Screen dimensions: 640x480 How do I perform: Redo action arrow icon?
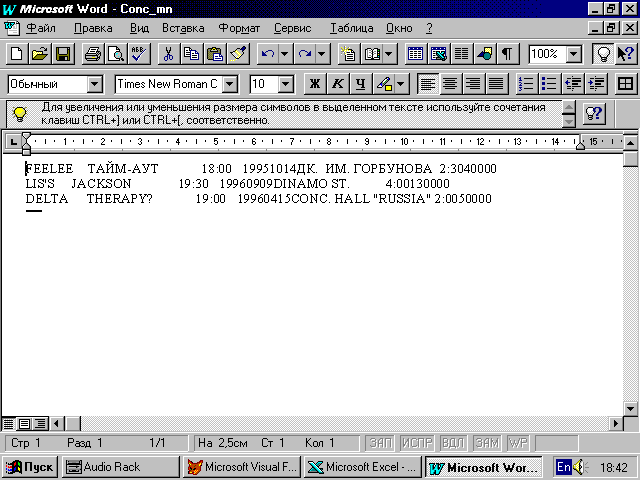pos(305,54)
